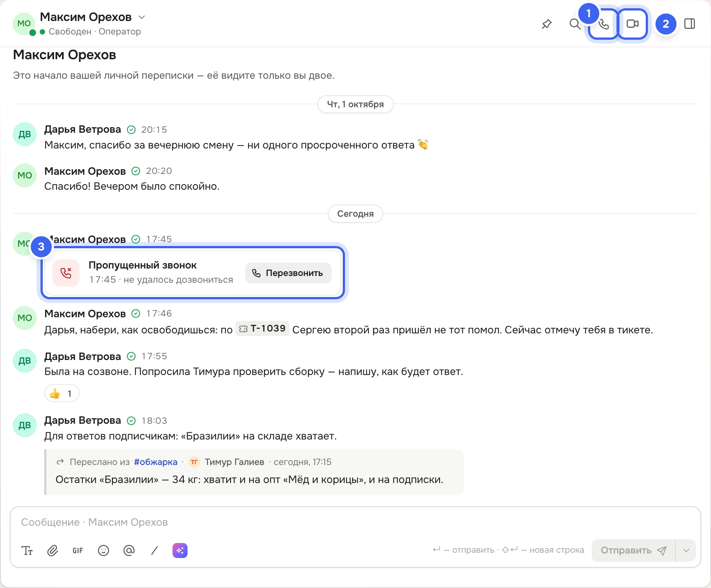Pin this conversation with the pin icon
Viewport: 711px width, 588px height.
[x=547, y=24]
